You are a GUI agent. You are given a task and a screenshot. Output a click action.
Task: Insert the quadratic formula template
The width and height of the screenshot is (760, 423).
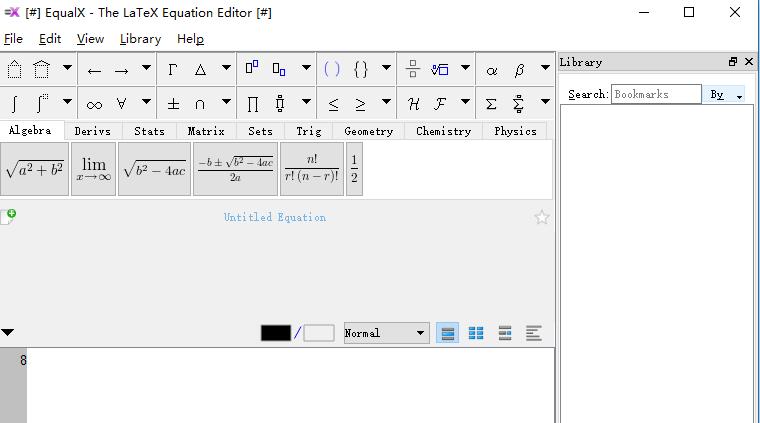click(236, 169)
